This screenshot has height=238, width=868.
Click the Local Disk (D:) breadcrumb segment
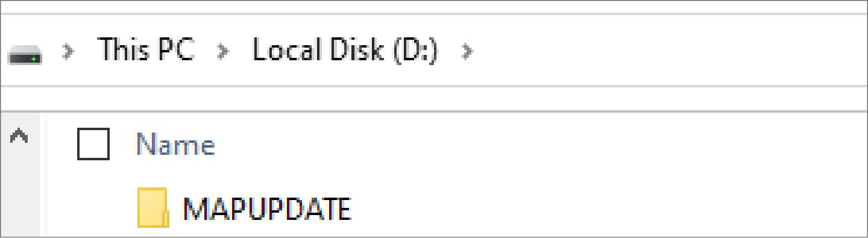click(345, 50)
